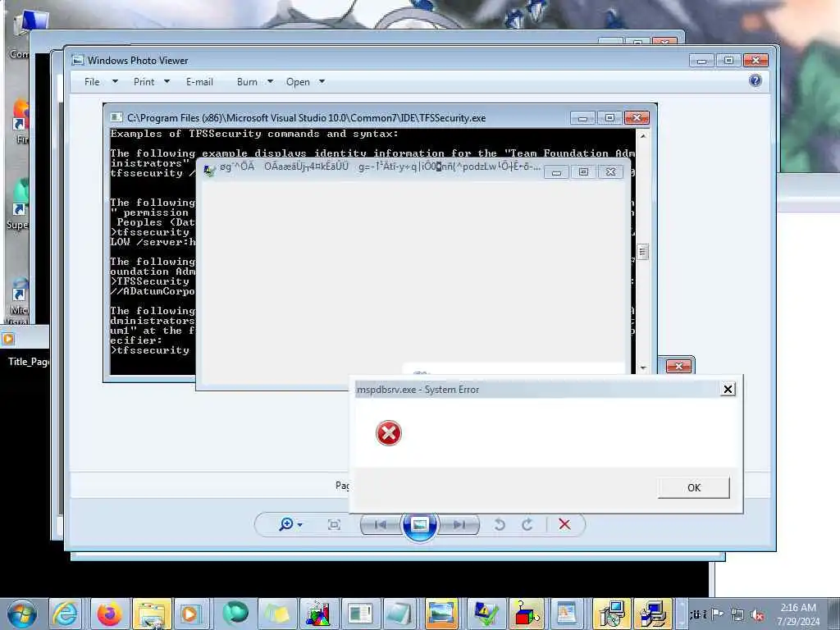The height and width of the screenshot is (630, 840).
Task: Open the Print menu
Action: (x=144, y=82)
